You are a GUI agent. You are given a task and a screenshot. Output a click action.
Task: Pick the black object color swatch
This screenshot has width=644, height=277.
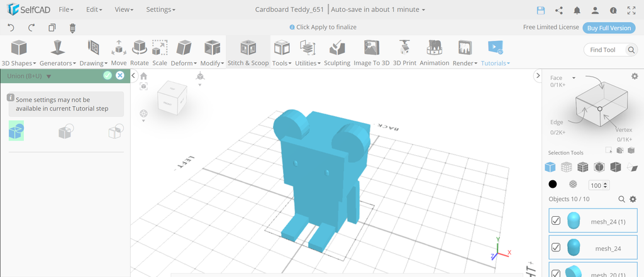point(553,185)
